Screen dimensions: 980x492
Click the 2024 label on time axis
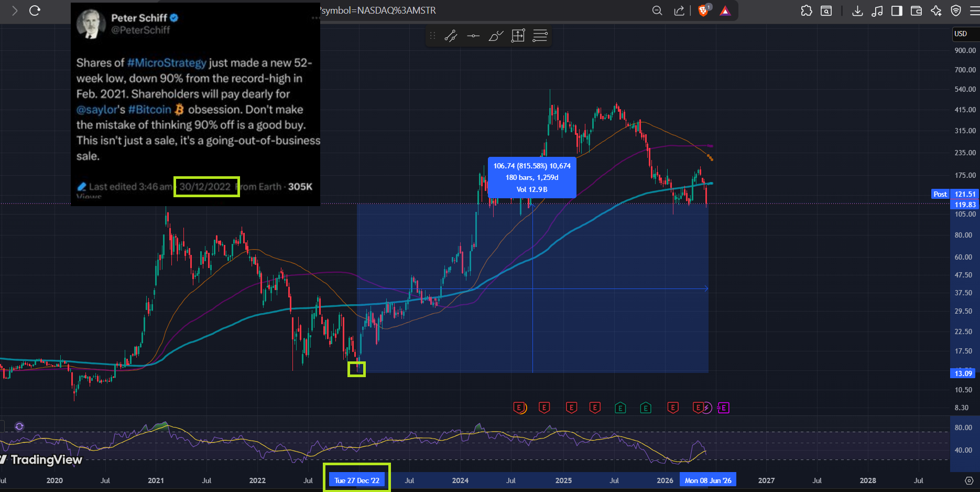(x=460, y=480)
